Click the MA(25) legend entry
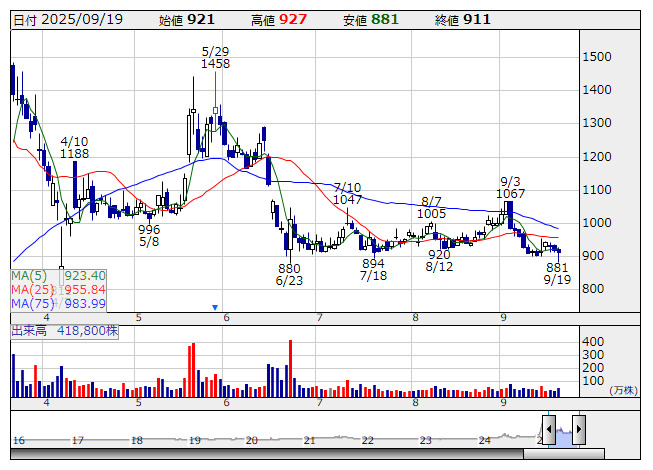The image size is (653, 470). click(x=58, y=289)
